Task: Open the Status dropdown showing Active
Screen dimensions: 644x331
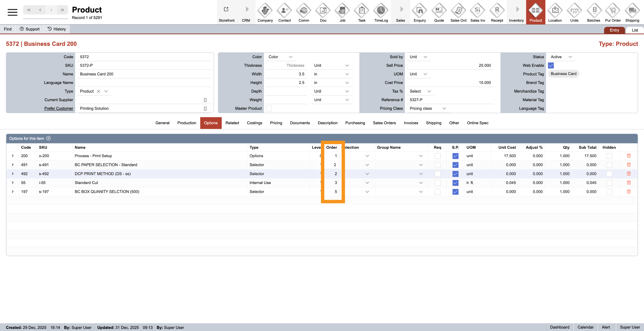Action: click(561, 57)
